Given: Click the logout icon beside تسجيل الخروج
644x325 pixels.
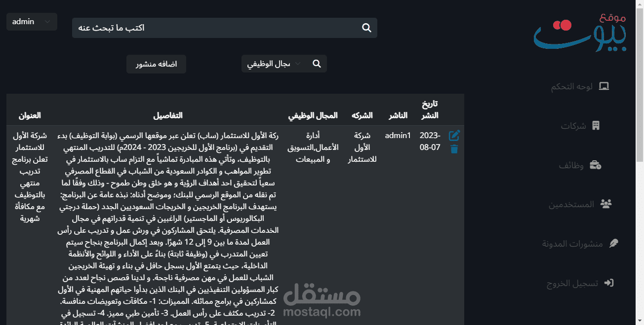Looking at the screenshot, I should (x=609, y=283).
